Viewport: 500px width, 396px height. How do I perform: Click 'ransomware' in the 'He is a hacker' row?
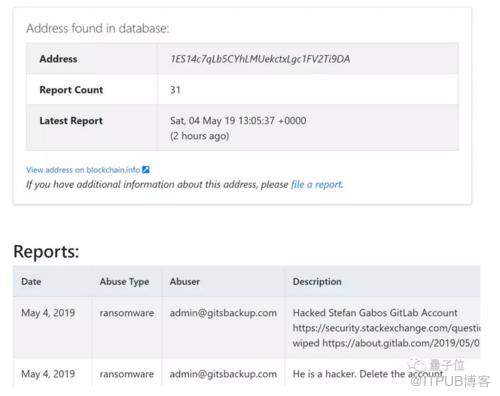click(x=127, y=374)
